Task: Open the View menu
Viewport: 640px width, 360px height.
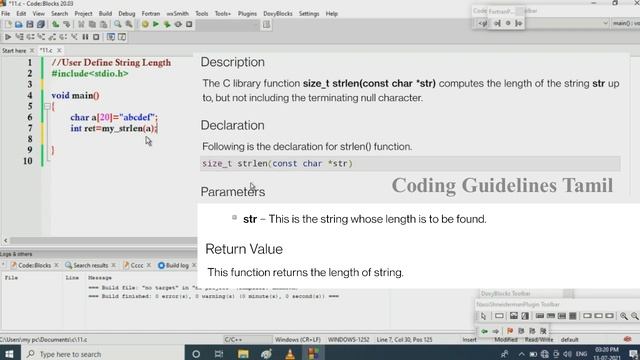Action: (39, 13)
